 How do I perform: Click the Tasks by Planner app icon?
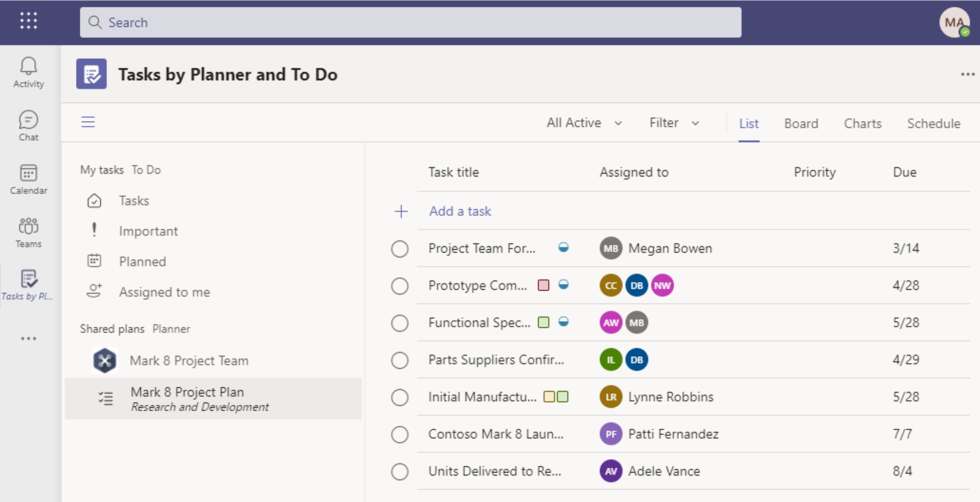28,279
